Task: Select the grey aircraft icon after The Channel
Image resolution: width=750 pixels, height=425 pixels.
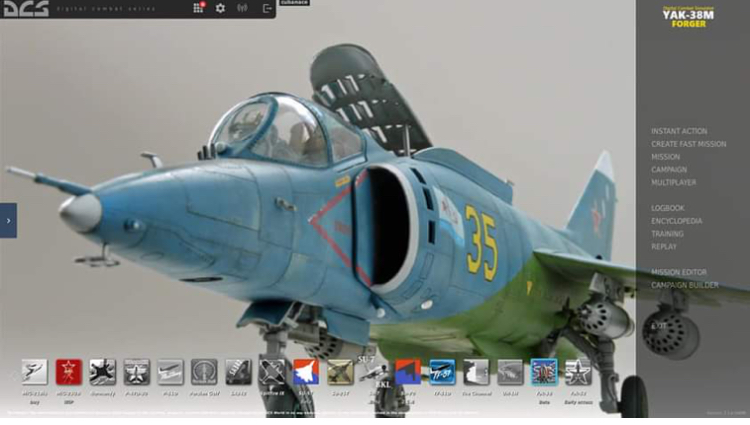Action: tap(510, 372)
